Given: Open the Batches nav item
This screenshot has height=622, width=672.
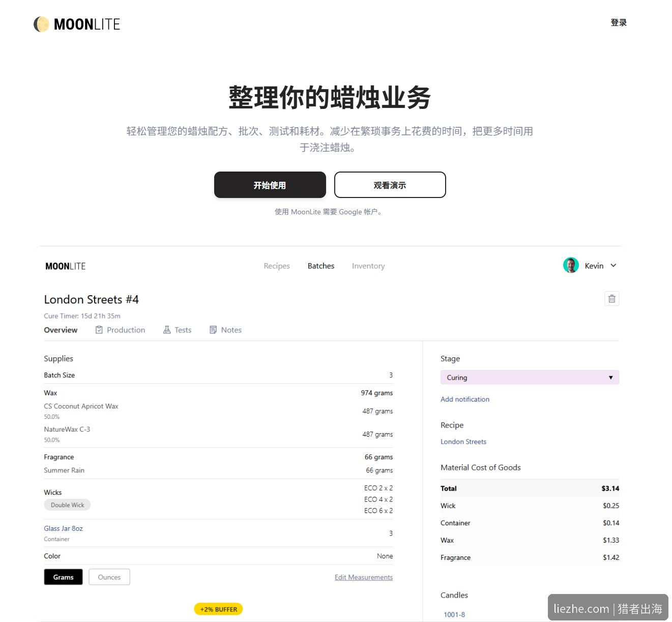Looking at the screenshot, I should tap(321, 266).
